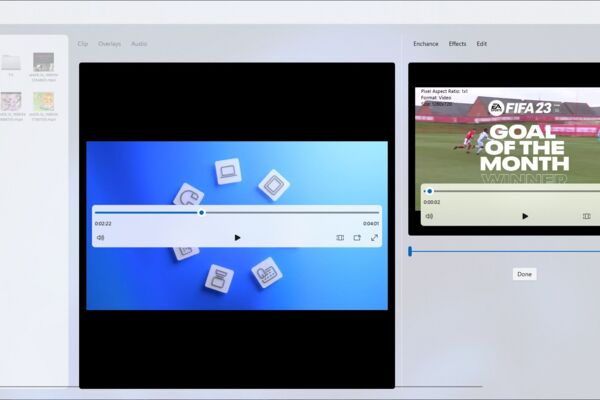Click the "Format: Video" info text

coord(436,98)
